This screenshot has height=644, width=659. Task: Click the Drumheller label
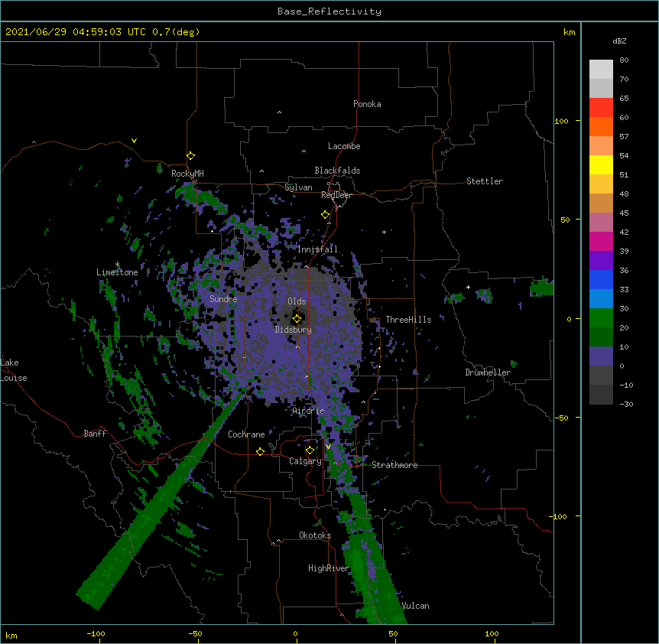488,372
